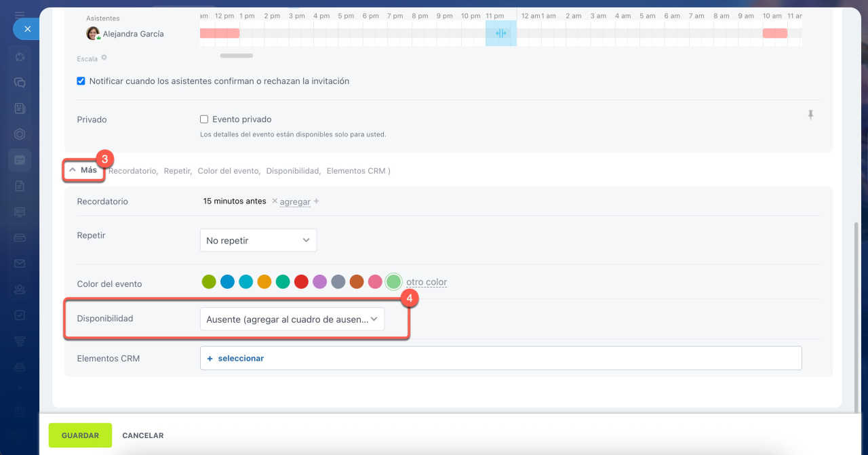The height and width of the screenshot is (455, 868).
Task: Open the Repetir dropdown
Action: [x=258, y=241]
